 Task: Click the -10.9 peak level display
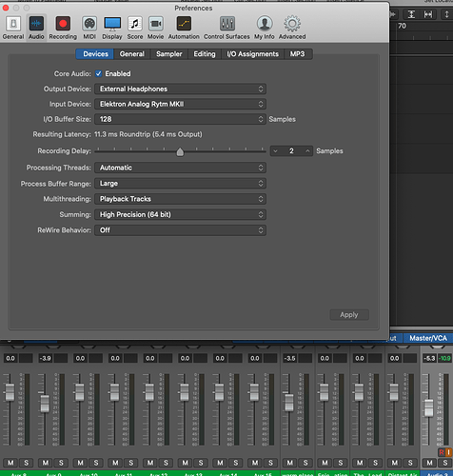click(444, 358)
